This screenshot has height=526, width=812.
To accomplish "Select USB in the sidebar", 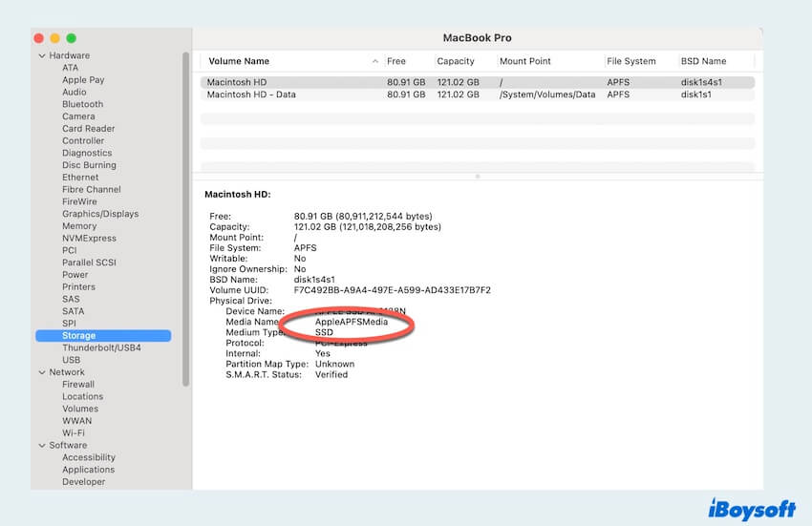I will [72, 360].
